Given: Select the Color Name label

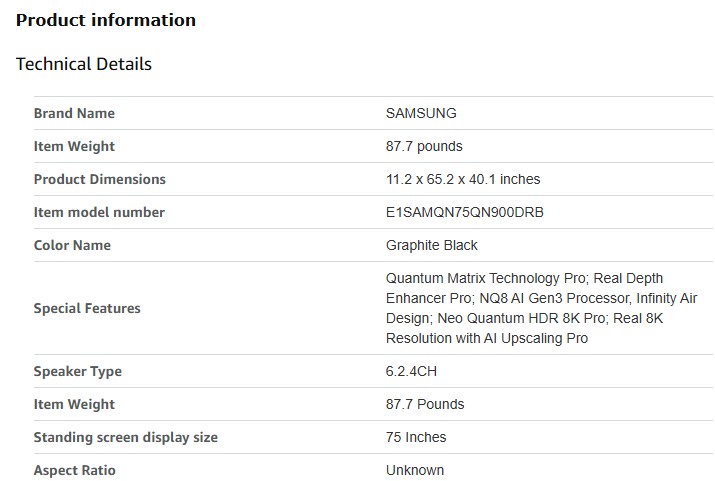Looking at the screenshot, I should click(72, 246).
